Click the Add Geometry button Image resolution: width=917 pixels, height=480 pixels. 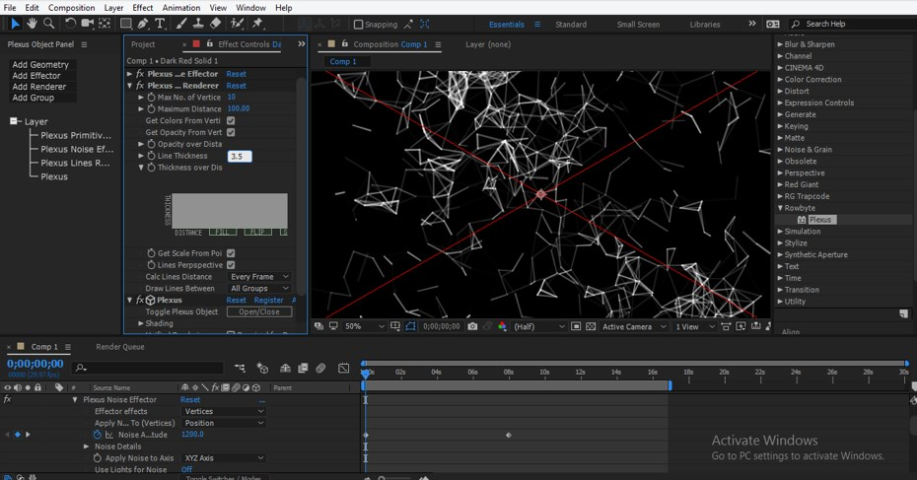click(41, 65)
